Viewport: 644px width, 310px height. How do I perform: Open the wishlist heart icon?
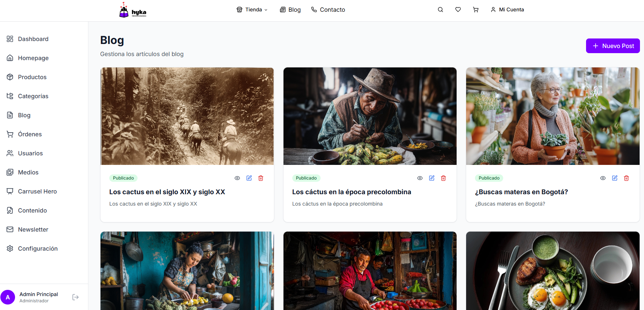[458, 10]
